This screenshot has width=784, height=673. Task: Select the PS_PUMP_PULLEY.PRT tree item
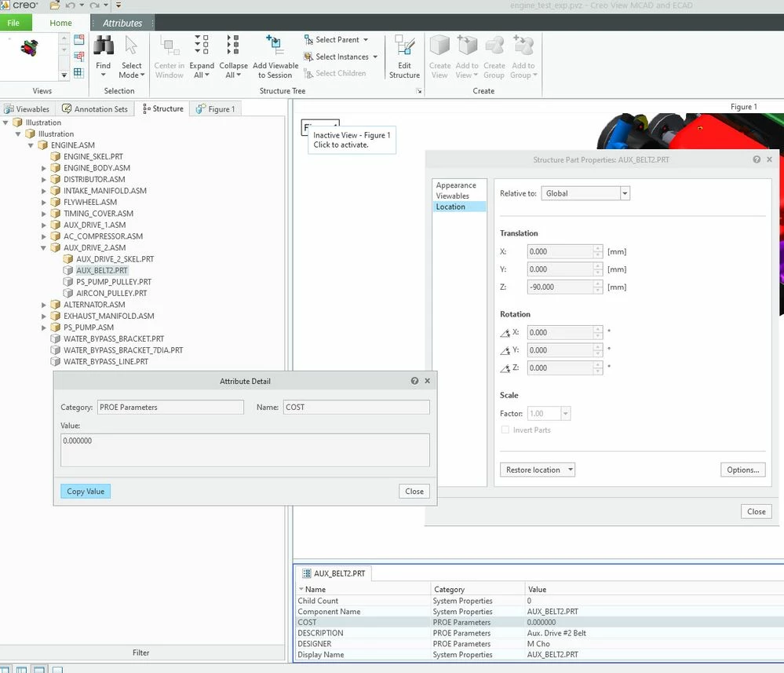tap(114, 282)
